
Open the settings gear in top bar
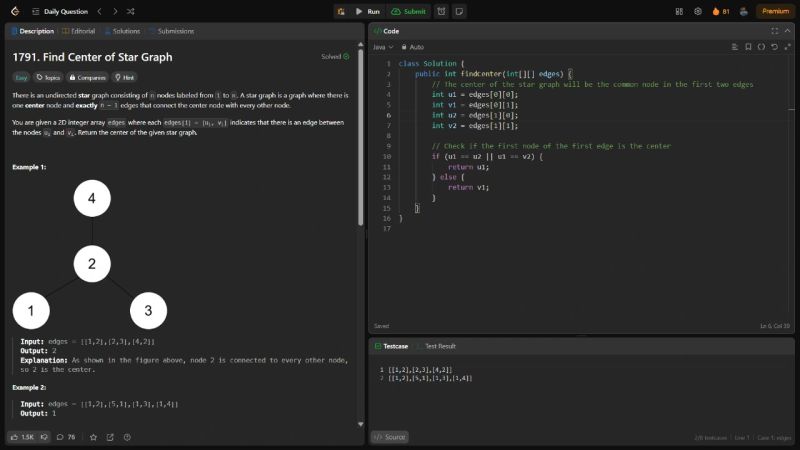697,11
